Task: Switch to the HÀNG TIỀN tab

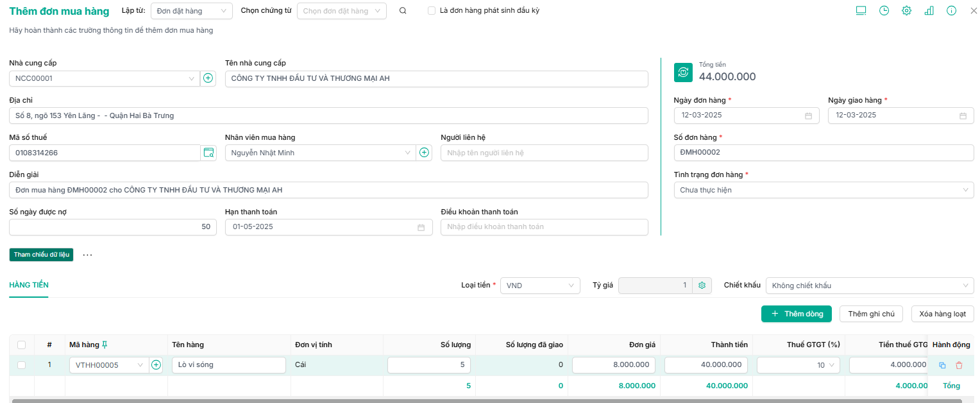Action: click(29, 285)
